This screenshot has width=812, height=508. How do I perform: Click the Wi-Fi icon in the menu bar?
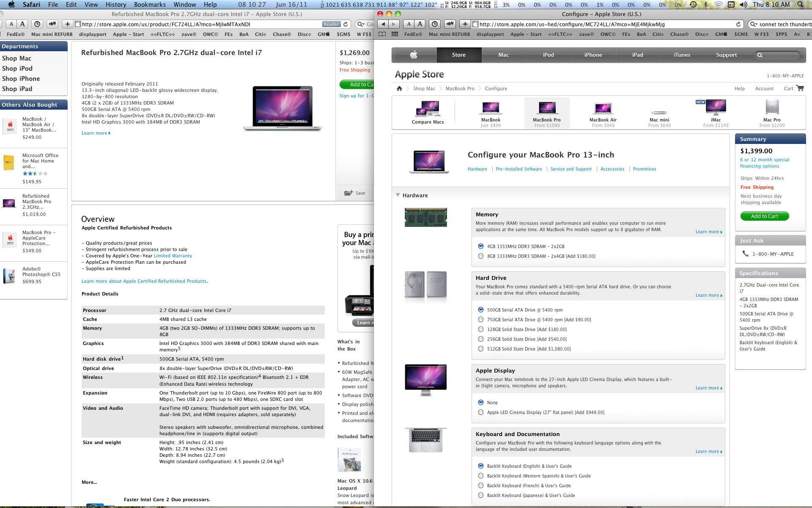(719, 4)
